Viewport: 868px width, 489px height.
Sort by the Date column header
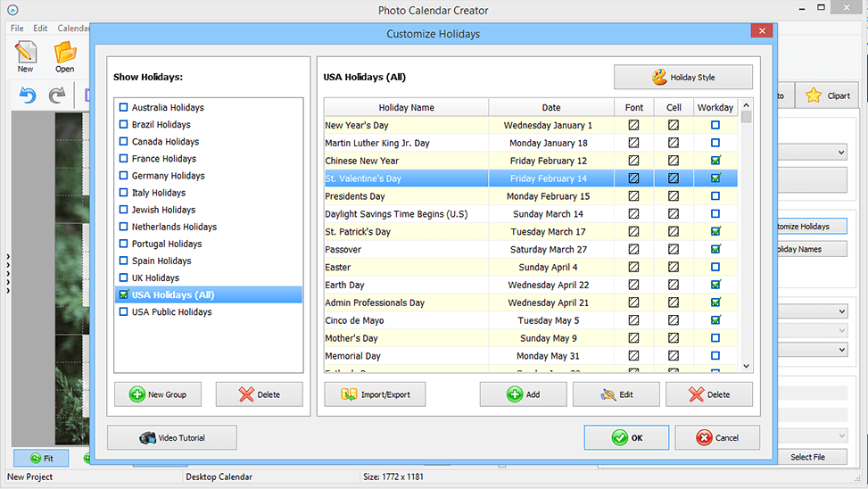pyautogui.click(x=550, y=107)
